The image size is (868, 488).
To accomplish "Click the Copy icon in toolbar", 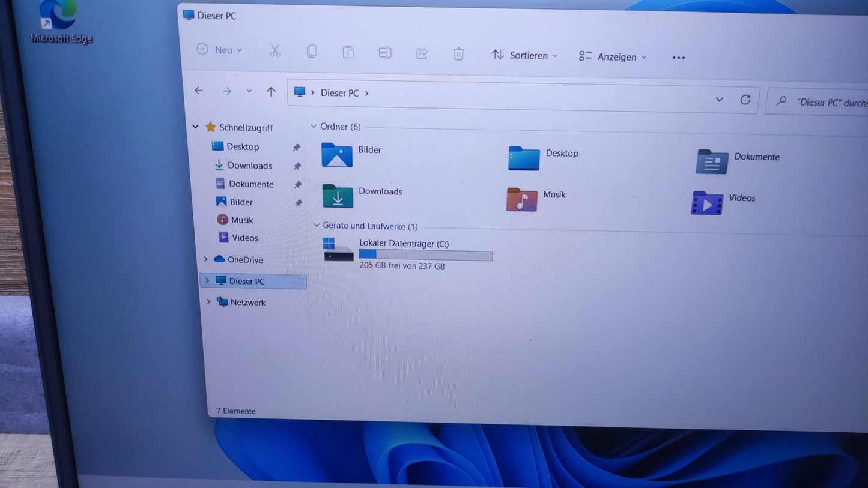I will pos(311,52).
